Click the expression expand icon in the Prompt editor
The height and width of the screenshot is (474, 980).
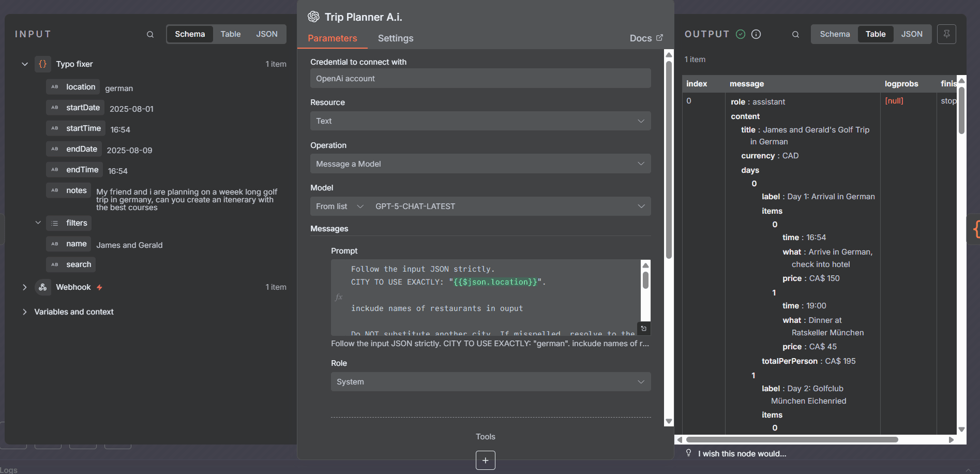coord(643,328)
